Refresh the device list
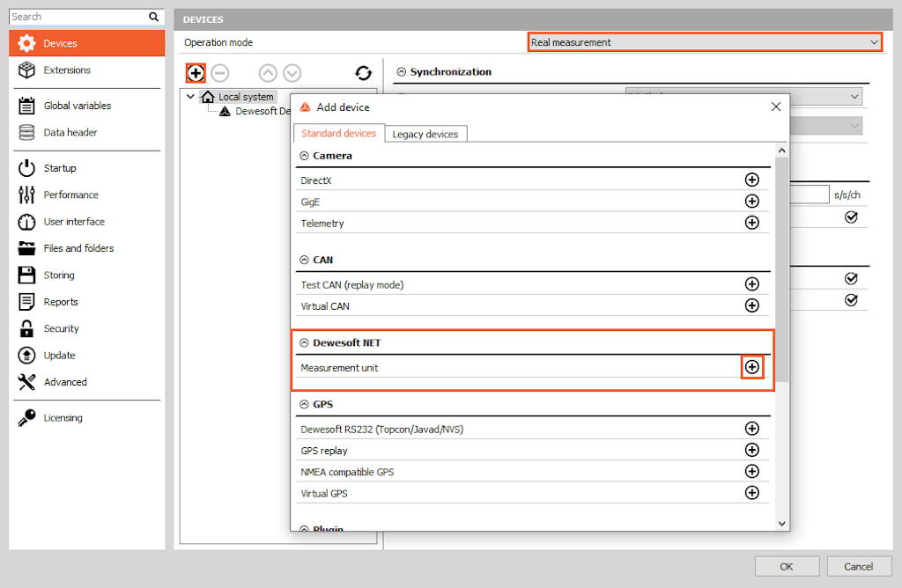The width and height of the screenshot is (902, 588). point(364,73)
